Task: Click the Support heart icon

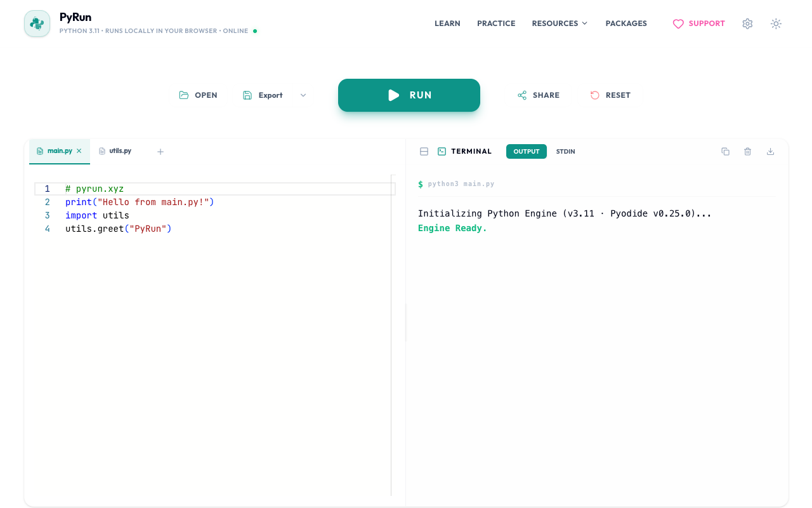Action: (678, 23)
